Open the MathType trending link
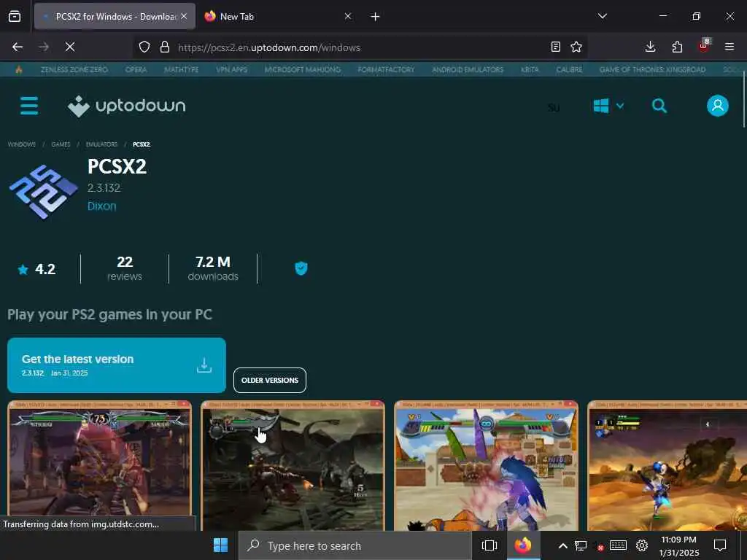 coord(181,69)
